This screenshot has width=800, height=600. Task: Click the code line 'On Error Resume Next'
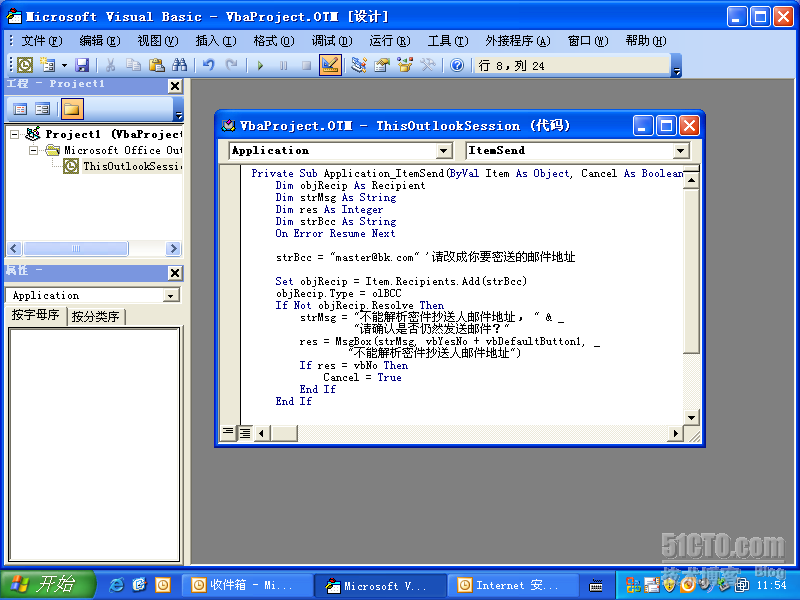click(x=335, y=234)
